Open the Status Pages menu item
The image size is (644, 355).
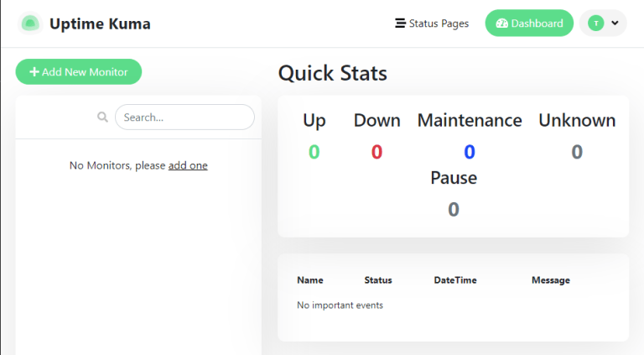(432, 23)
